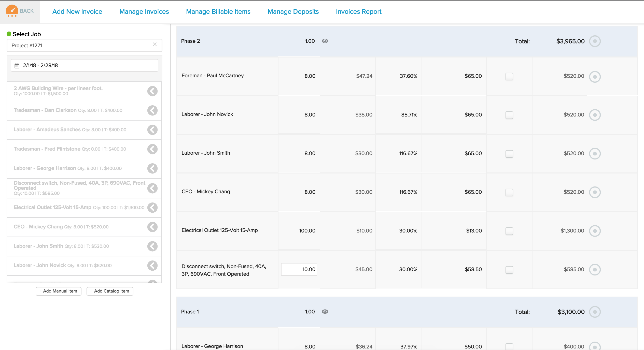Open Add New Invoice tab
This screenshot has height=350, width=644.
77,11
